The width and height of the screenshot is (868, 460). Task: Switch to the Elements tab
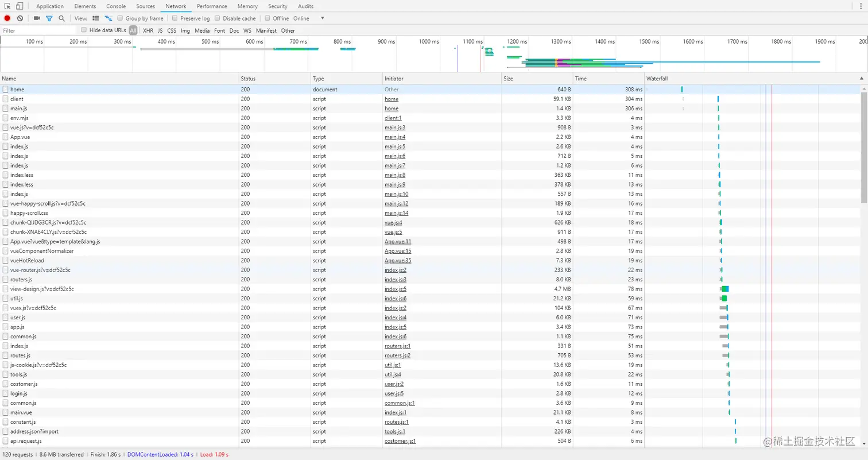[x=85, y=6]
